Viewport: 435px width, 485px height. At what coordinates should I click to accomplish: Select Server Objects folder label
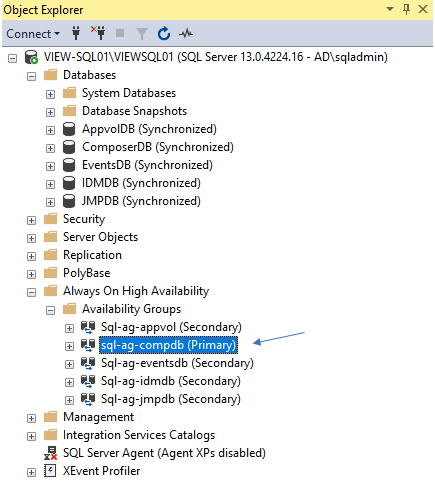point(100,237)
